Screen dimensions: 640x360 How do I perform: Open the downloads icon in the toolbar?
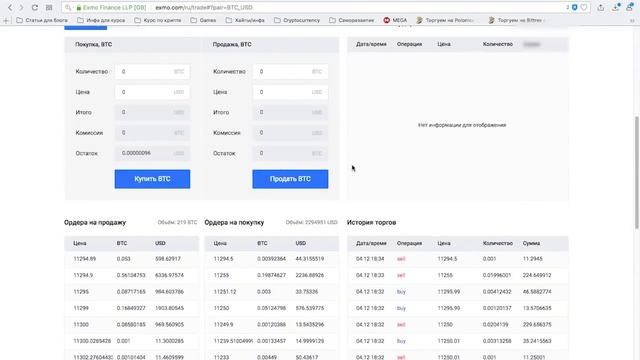click(616, 7)
